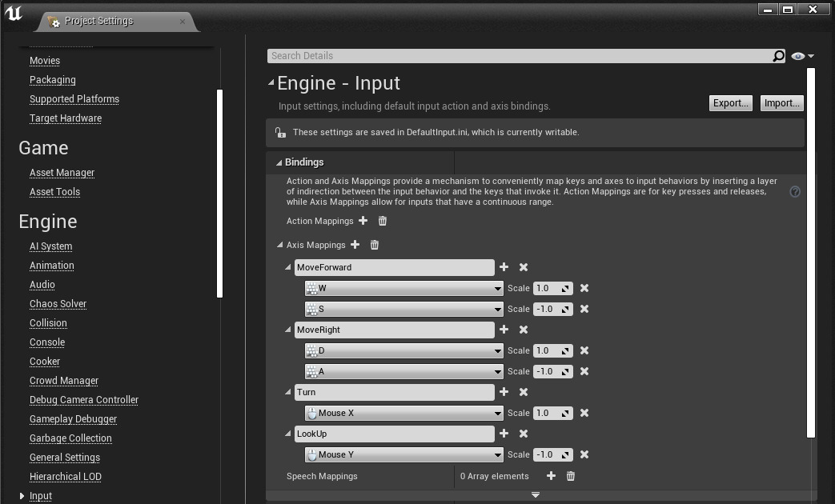Collapse the Axis Mappings list
Image resolution: width=835 pixels, height=504 pixels.
279,245
